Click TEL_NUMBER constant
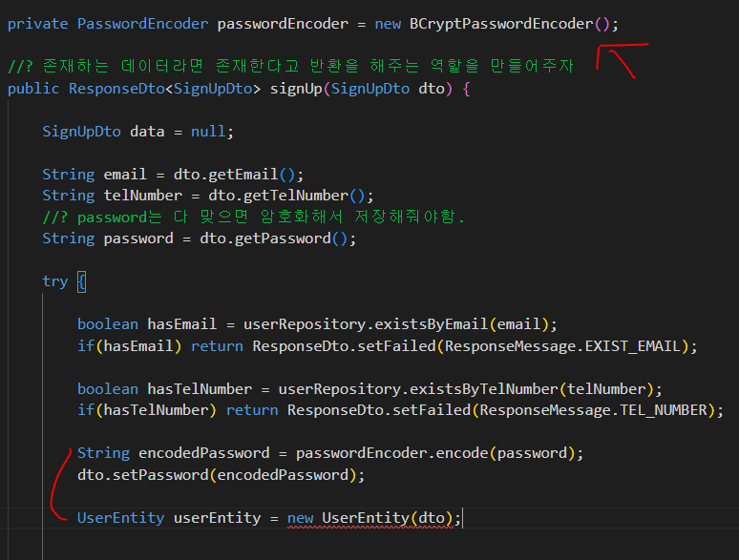This screenshot has height=560, width=739. click(664, 410)
